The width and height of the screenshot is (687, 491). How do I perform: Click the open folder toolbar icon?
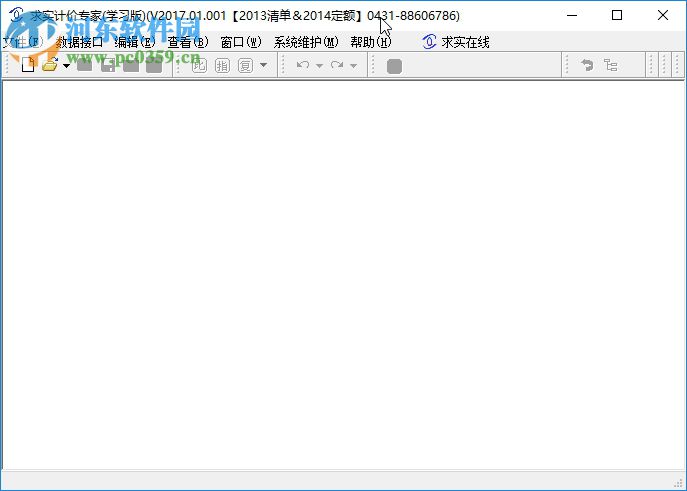pyautogui.click(x=50, y=65)
